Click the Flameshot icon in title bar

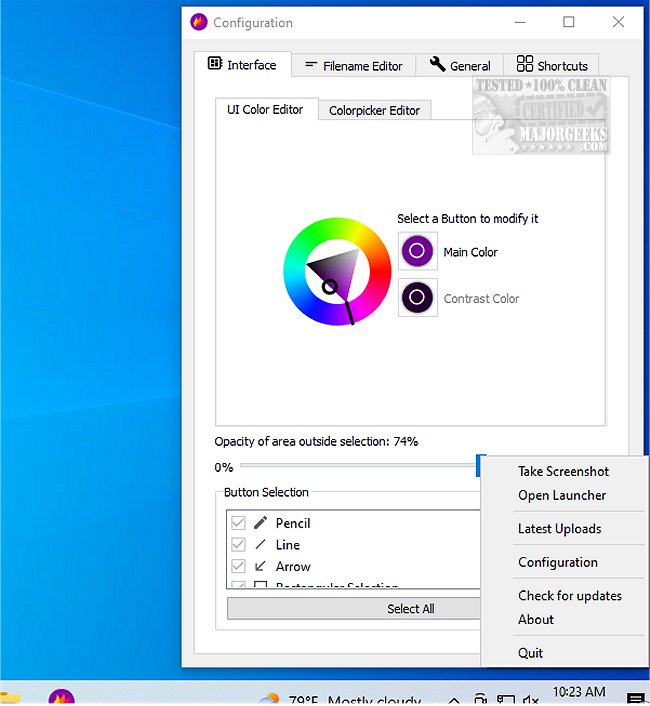click(x=199, y=22)
